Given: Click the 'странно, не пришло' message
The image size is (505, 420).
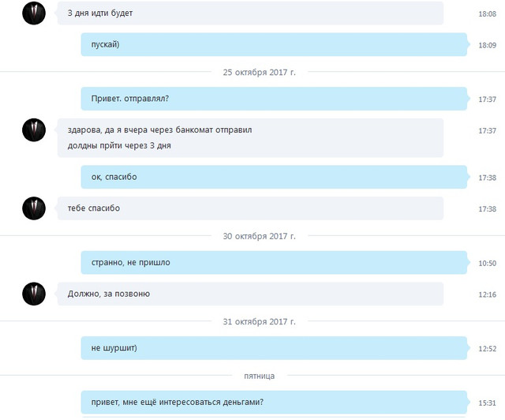Looking at the screenshot, I should pos(274,262).
